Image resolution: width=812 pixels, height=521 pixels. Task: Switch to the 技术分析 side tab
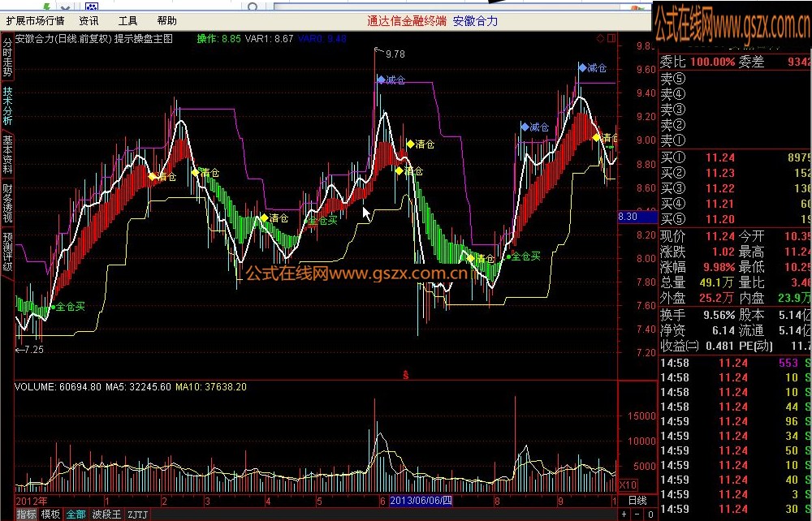coord(7,105)
